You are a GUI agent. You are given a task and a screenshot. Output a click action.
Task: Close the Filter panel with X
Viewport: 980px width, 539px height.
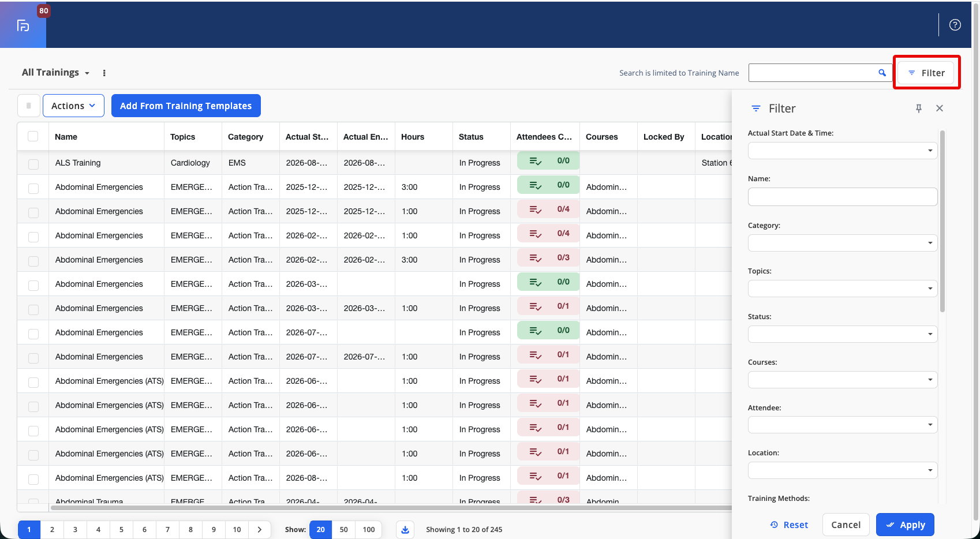[x=940, y=108]
